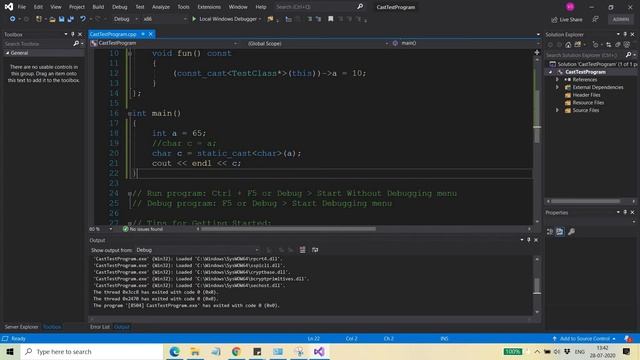Open the CastTestProgram project scope dropdown
Image resolution: width=640 pixels, height=360 pixels.
164,43
